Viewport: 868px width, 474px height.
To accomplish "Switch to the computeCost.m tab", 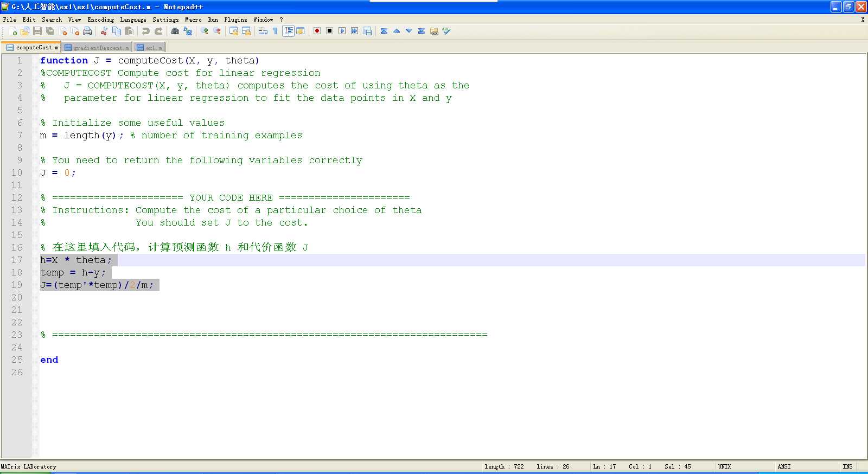I will pyautogui.click(x=31, y=47).
